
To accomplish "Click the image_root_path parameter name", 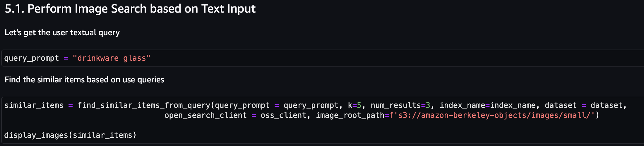I will (350, 115).
